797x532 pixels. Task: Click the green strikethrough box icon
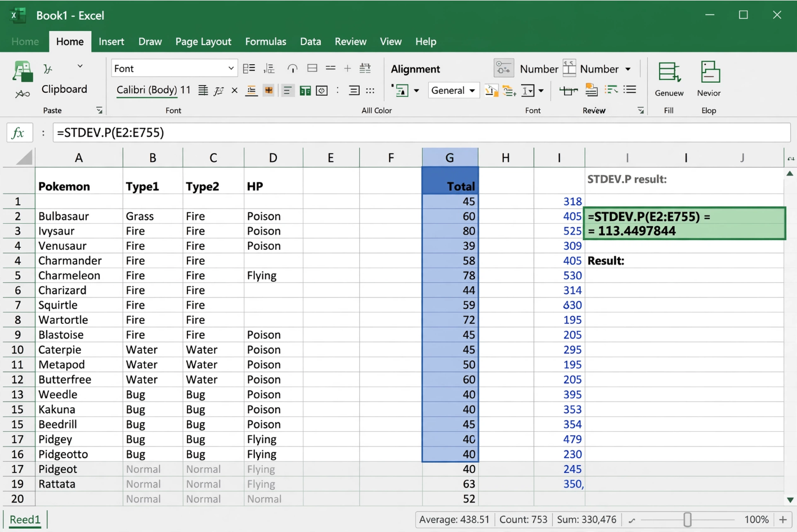tap(568, 91)
